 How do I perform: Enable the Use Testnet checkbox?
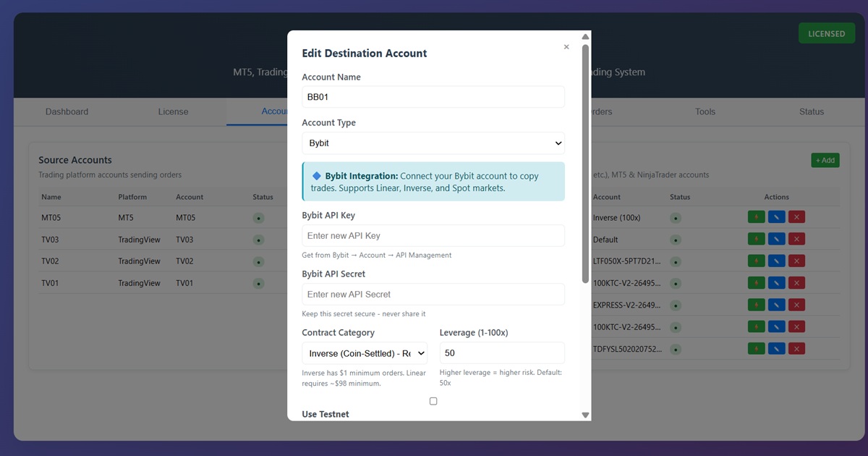(433, 401)
